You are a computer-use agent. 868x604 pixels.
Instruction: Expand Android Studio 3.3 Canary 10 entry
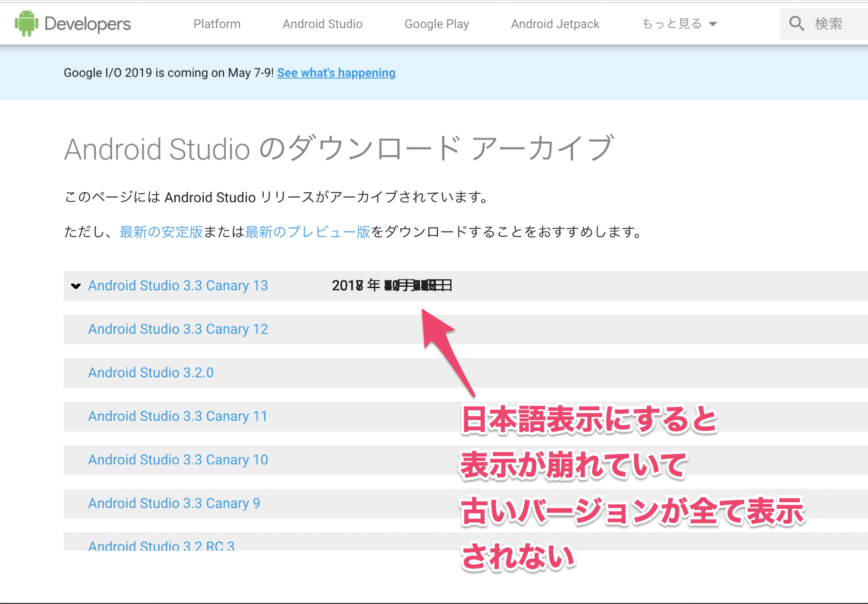point(178,459)
